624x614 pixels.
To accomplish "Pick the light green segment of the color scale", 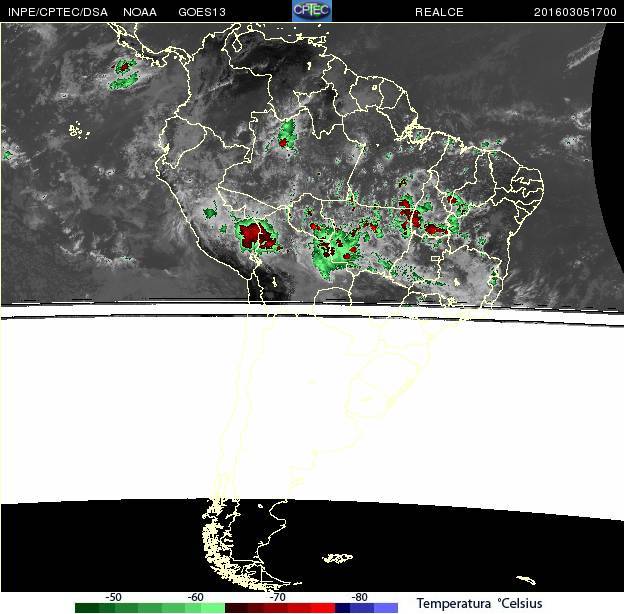I will [213, 608].
